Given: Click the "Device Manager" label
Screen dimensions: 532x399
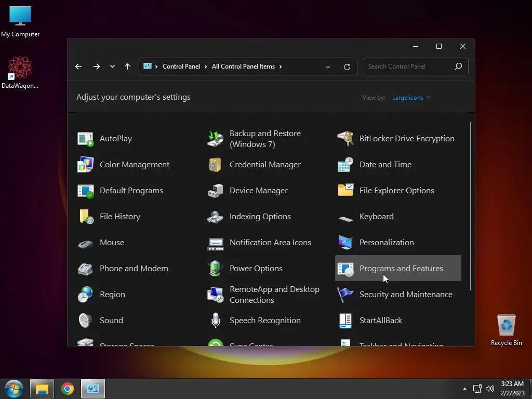Looking at the screenshot, I should coord(259,191).
